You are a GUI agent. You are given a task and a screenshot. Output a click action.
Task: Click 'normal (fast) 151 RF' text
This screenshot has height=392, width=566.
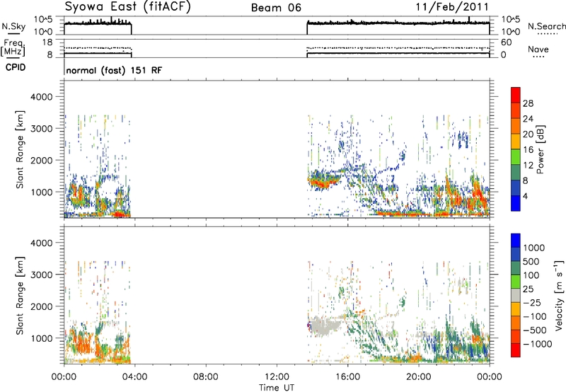(114, 70)
